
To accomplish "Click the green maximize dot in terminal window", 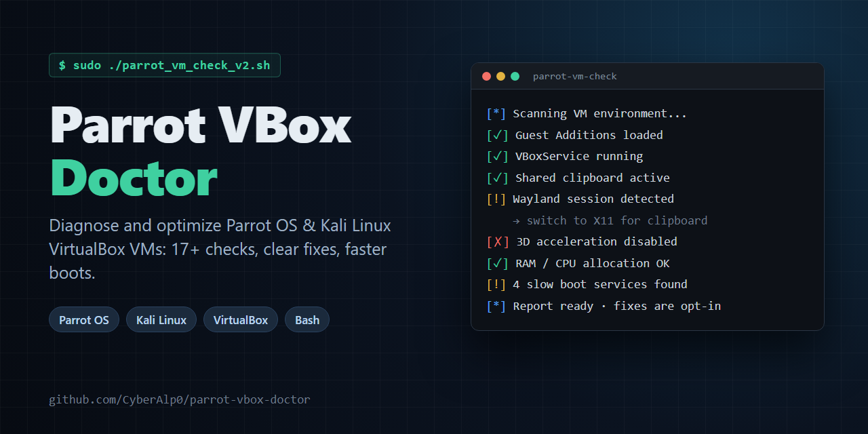I will [x=515, y=76].
